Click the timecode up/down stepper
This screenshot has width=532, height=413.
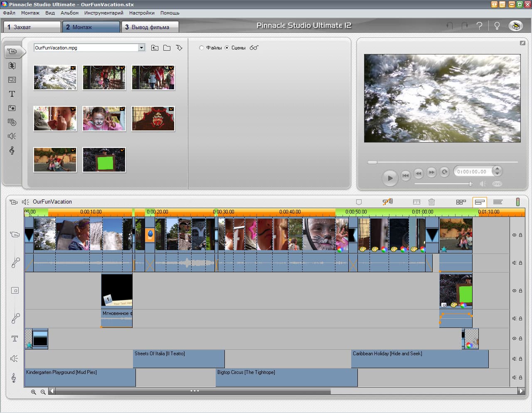497,171
